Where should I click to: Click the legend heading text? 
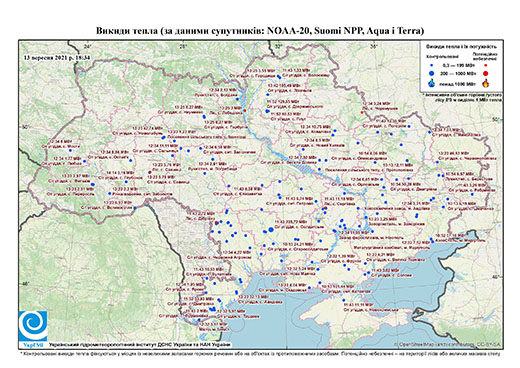(461, 47)
